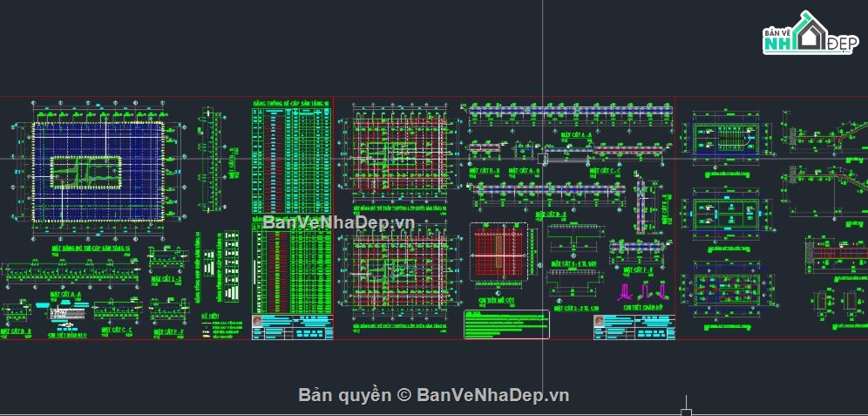Click 'MẶT CẮT D - D' label in second sheet
868x416 pixels.
pyautogui.click(x=551, y=214)
